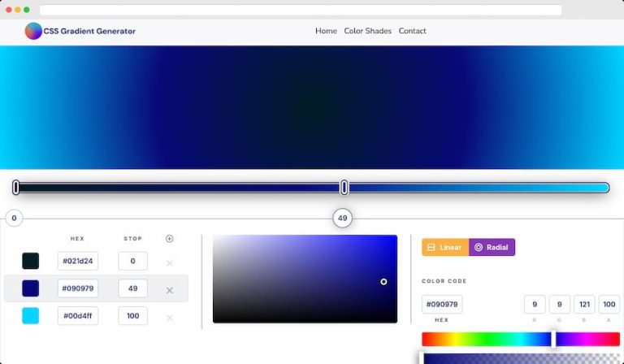Select the cyan #00d4ff color swatch
624x364 pixels.
pyautogui.click(x=31, y=316)
